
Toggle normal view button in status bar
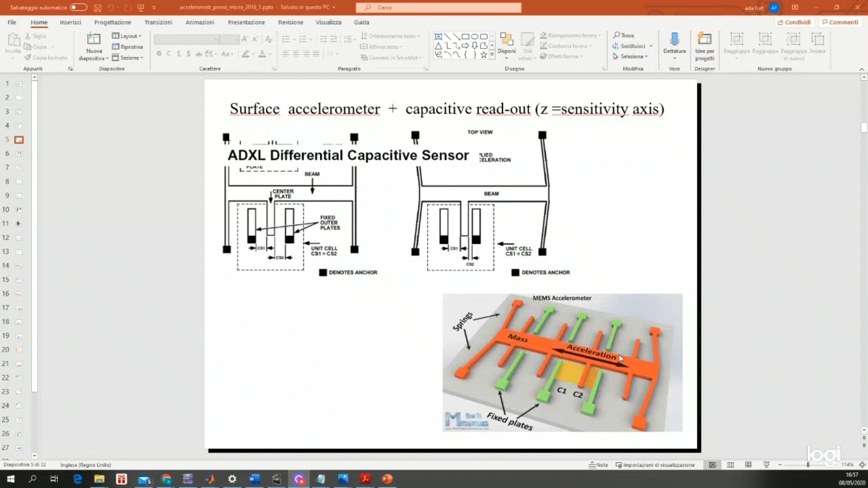click(x=712, y=465)
